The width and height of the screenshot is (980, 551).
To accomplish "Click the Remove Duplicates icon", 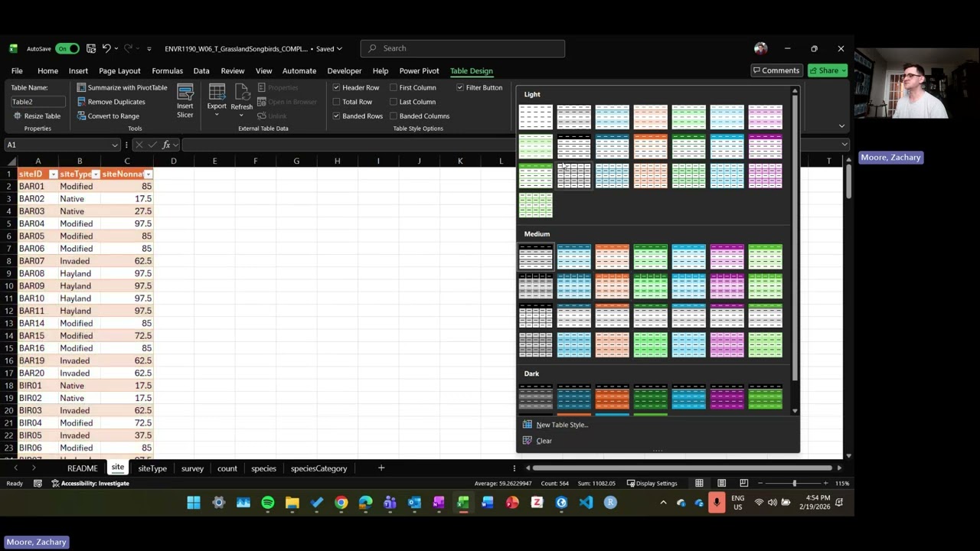I will pyautogui.click(x=81, y=102).
